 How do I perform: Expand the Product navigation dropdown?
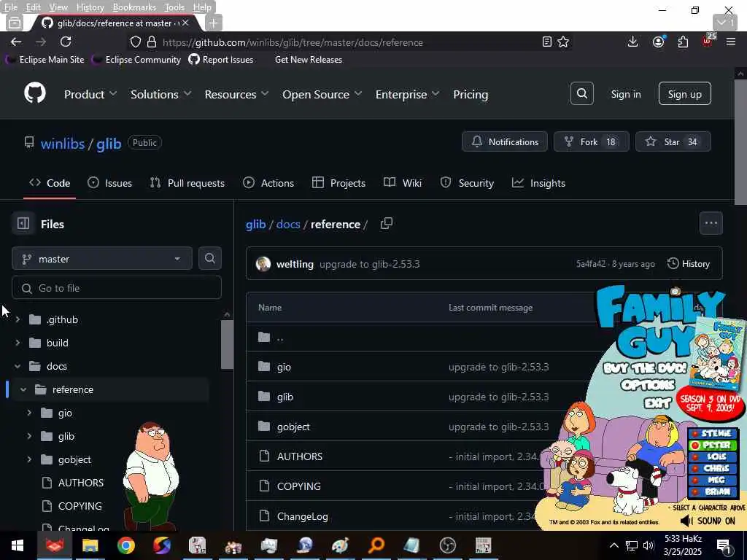90,94
